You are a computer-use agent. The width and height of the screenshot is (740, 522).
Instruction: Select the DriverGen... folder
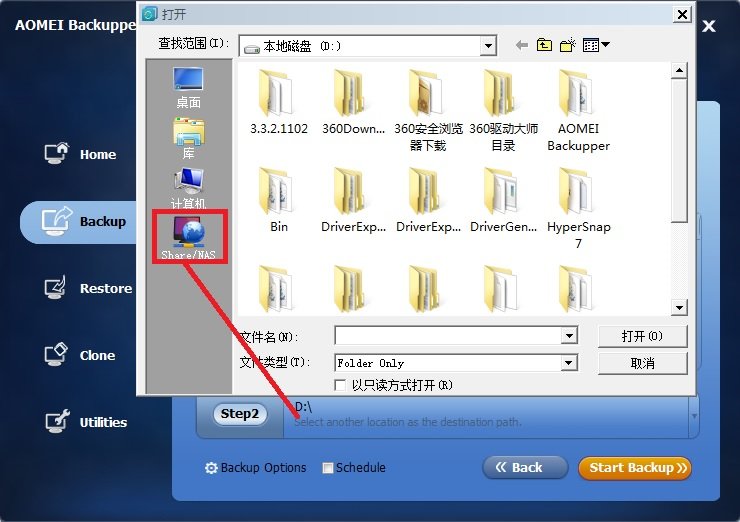pos(503,200)
